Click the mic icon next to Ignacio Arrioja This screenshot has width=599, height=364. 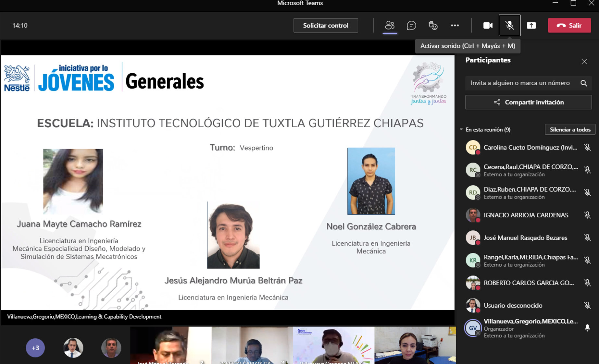pos(587,215)
